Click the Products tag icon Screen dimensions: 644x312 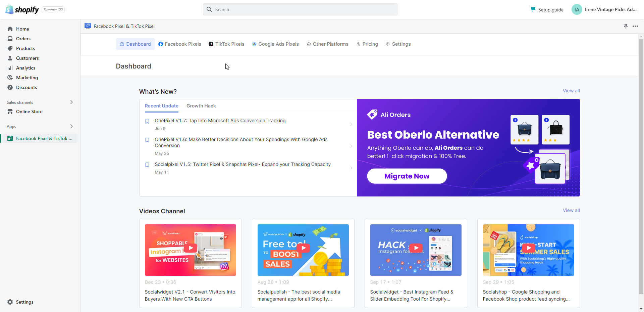[10, 48]
